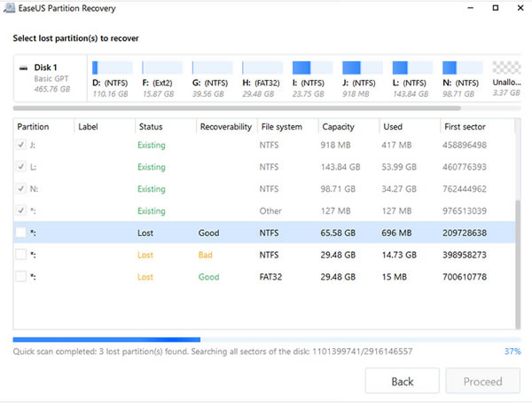Image resolution: width=532 pixels, height=403 pixels.
Task: Click the 37% progress value
Action: pos(512,352)
